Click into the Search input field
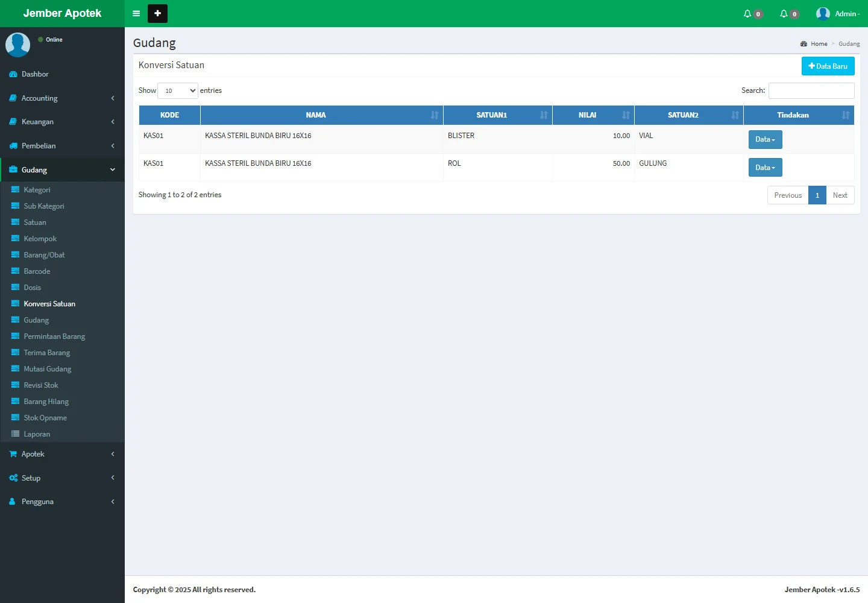Screen dimensions: 868x603 [x=811, y=90]
